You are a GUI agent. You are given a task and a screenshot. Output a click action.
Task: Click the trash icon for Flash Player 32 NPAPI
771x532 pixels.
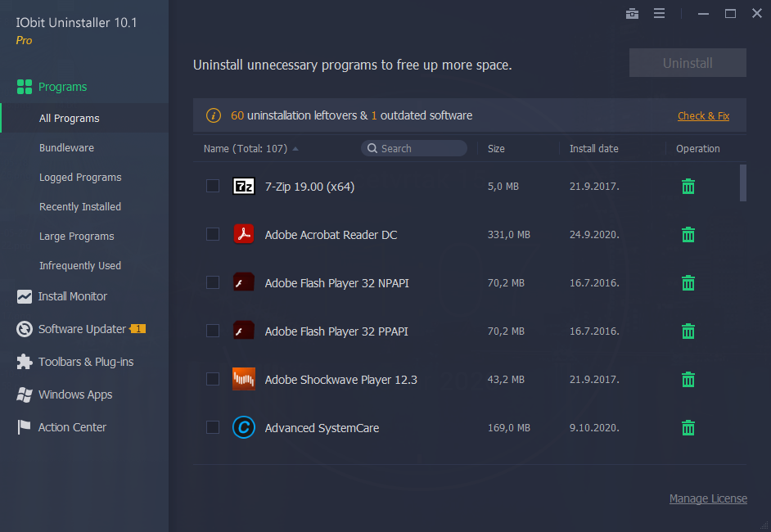pos(688,282)
